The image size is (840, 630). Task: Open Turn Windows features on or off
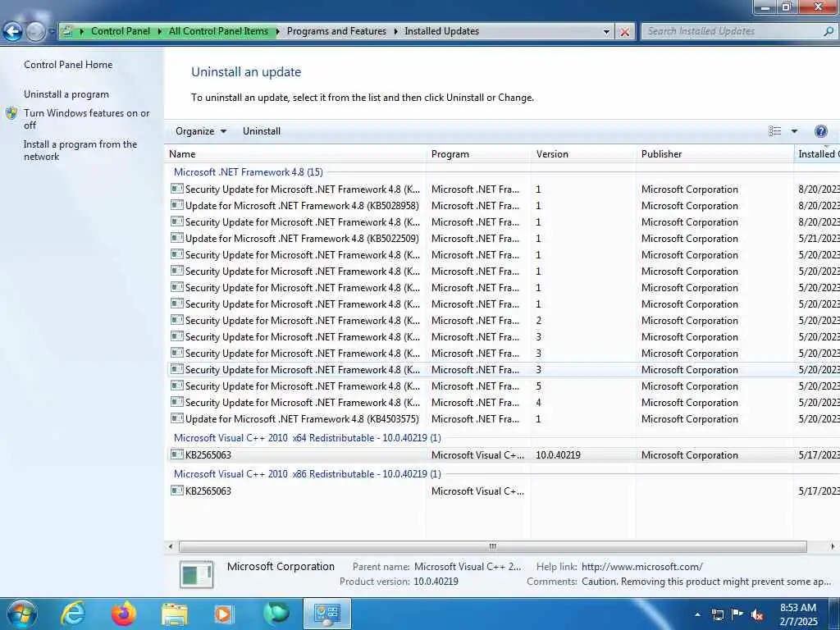(x=86, y=119)
